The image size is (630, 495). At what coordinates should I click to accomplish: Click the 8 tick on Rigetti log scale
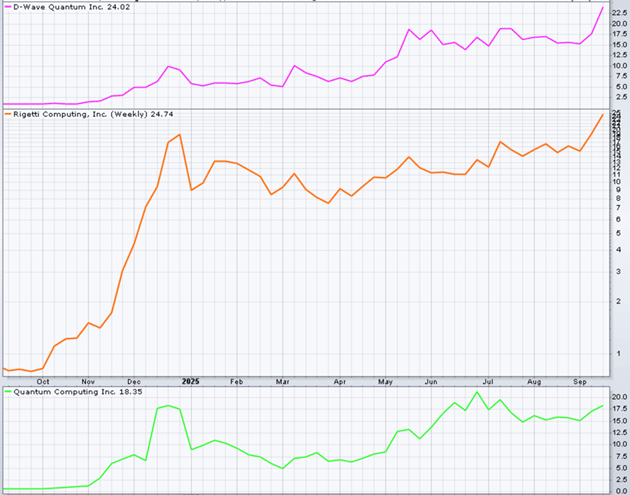pos(618,198)
